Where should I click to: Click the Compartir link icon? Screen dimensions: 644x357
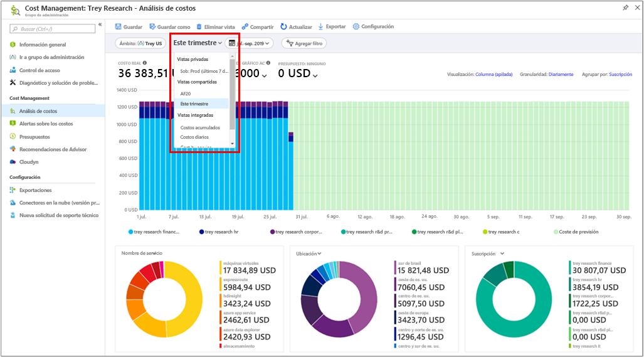click(x=245, y=27)
